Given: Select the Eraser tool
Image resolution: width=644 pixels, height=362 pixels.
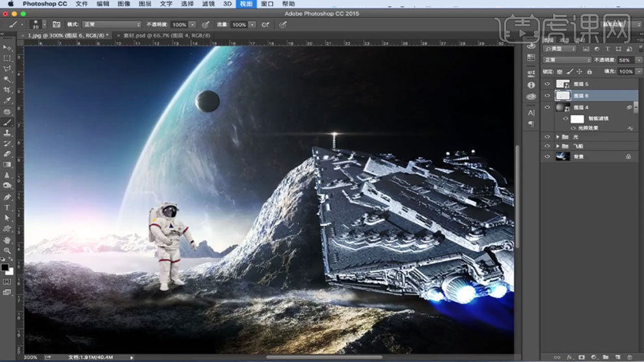Looking at the screenshot, I should 7,154.
